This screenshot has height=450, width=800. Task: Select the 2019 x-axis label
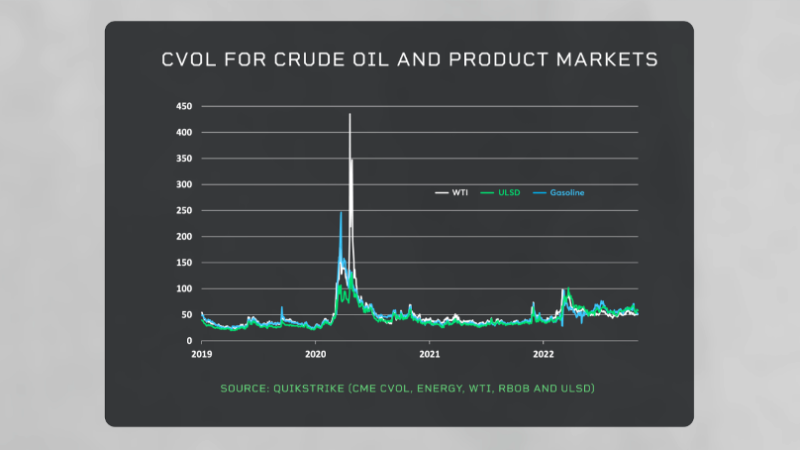click(x=202, y=354)
